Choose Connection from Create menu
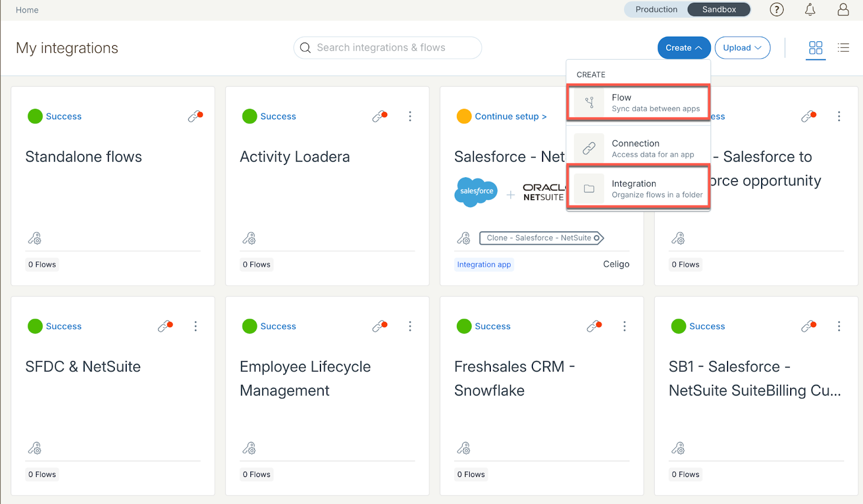 pos(638,148)
